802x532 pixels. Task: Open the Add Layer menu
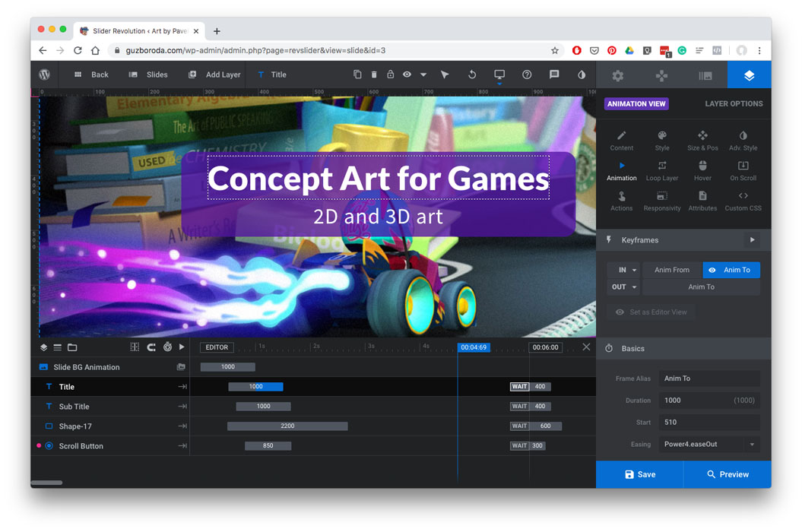[x=214, y=74]
